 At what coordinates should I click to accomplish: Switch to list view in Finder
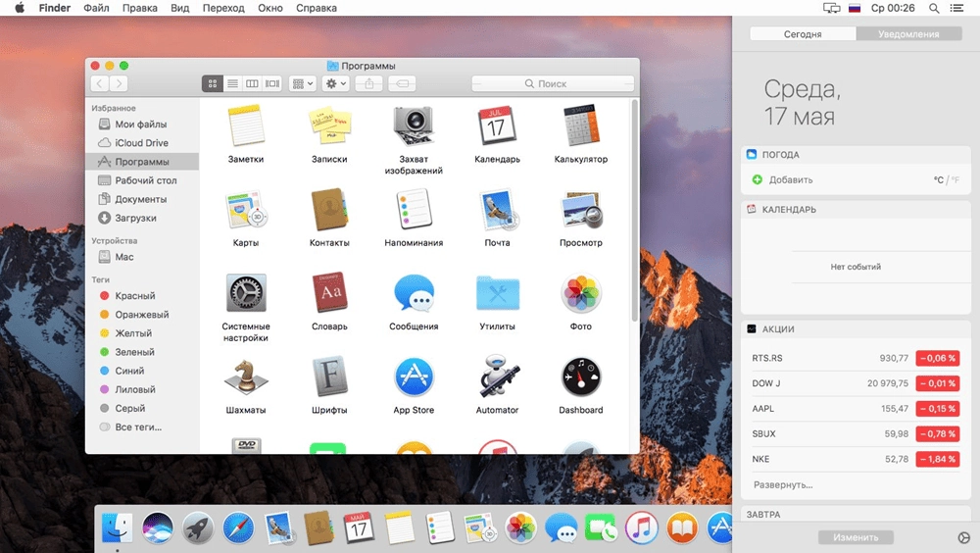pos(232,83)
